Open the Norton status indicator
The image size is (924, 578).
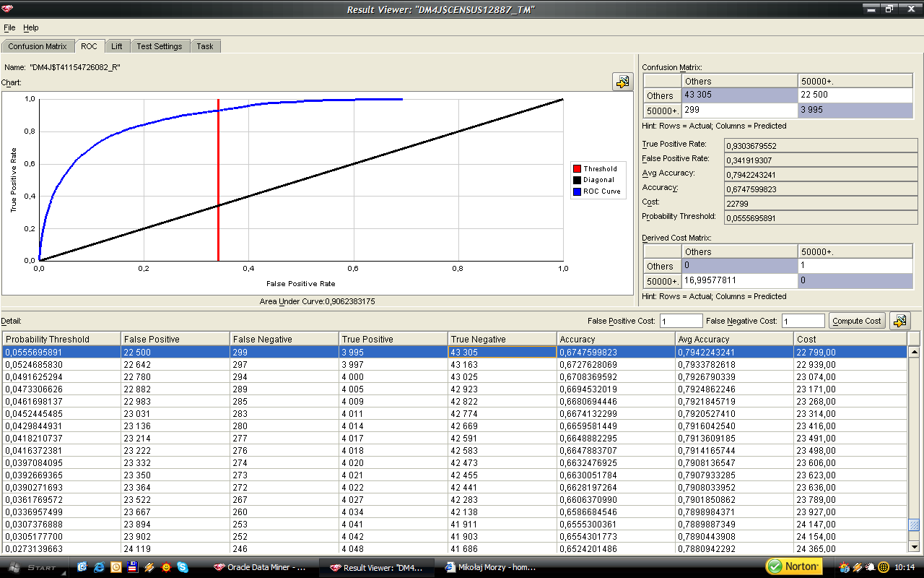[x=793, y=566]
